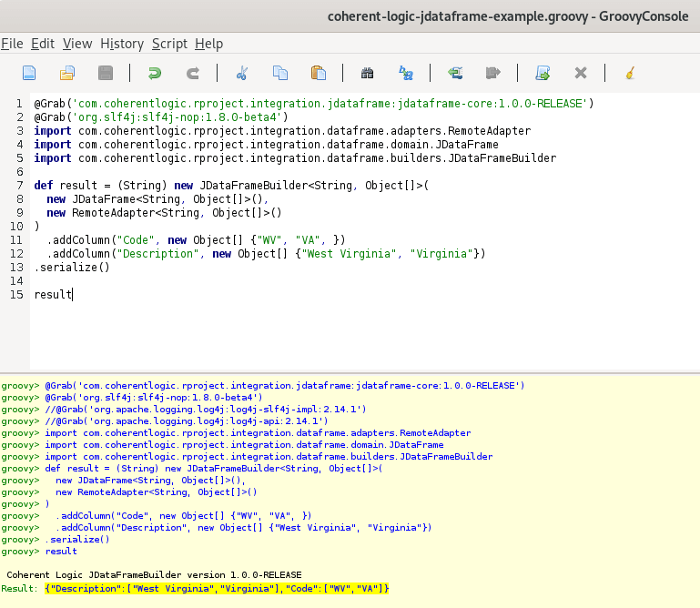The width and height of the screenshot is (700, 608).
Task: Click the Replace text icon
Action: pos(406,73)
